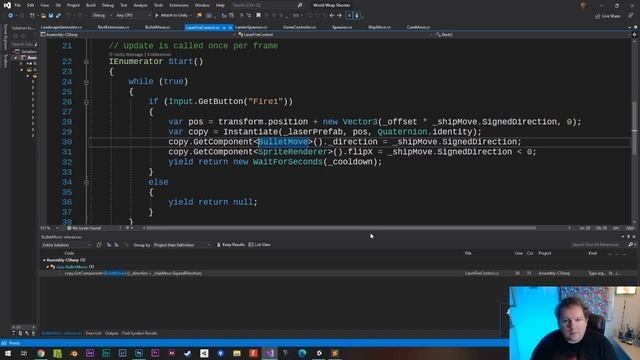Click Visual Studio taskbar icon
640x360 pixels.
point(269,353)
